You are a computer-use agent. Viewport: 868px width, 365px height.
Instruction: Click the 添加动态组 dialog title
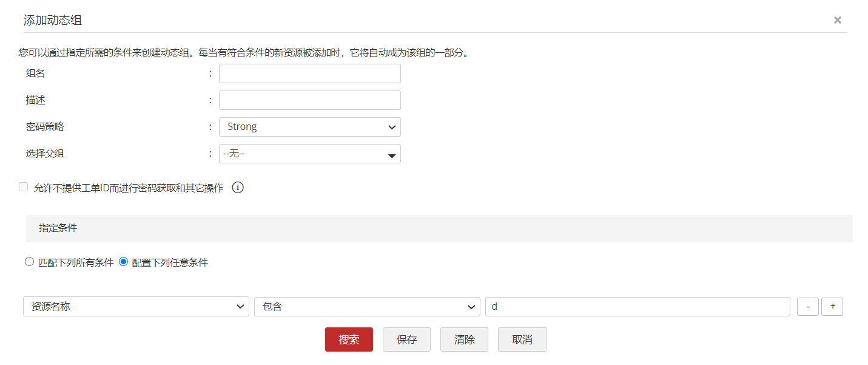point(53,21)
